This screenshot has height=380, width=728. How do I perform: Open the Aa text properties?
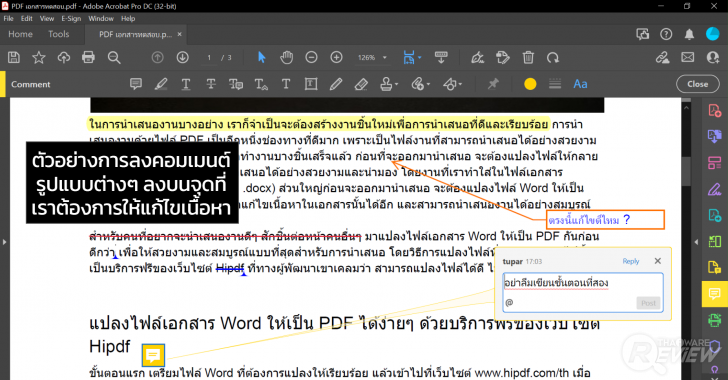pos(580,84)
